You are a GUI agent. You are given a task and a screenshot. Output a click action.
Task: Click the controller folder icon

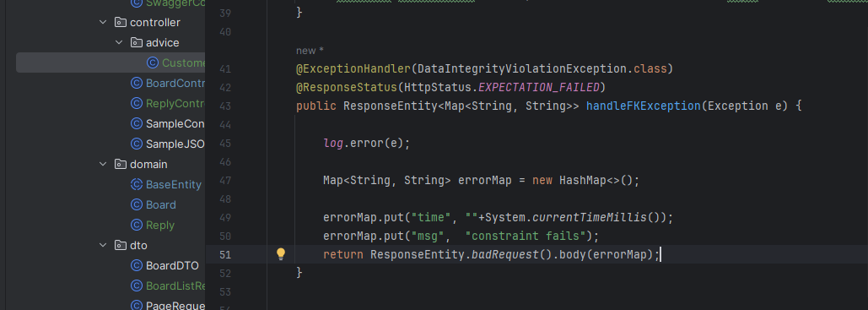(120, 22)
